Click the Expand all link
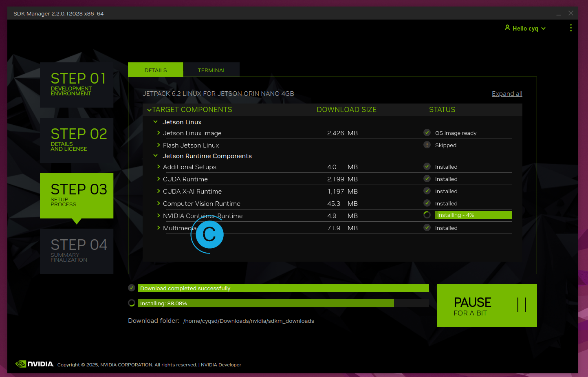This screenshot has height=377, width=588. pos(507,93)
